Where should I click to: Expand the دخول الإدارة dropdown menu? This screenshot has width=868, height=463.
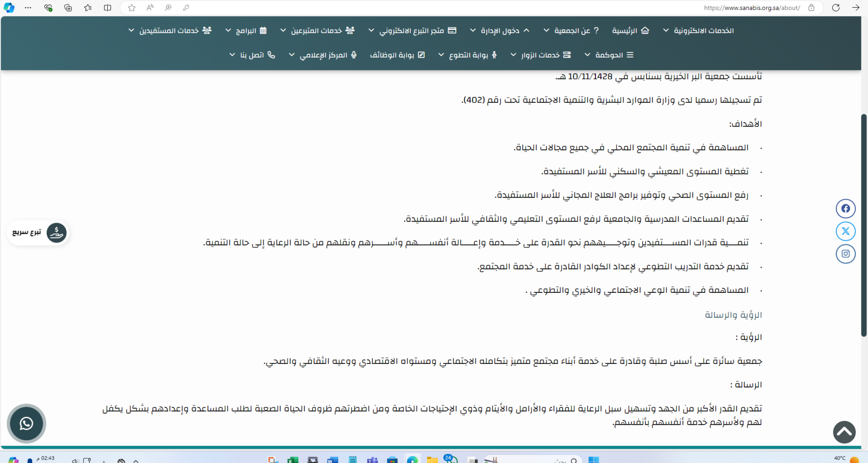click(x=500, y=30)
